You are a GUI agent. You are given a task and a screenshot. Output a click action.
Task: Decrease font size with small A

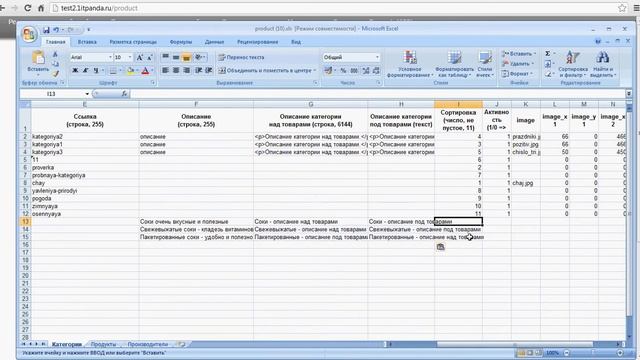(149, 58)
